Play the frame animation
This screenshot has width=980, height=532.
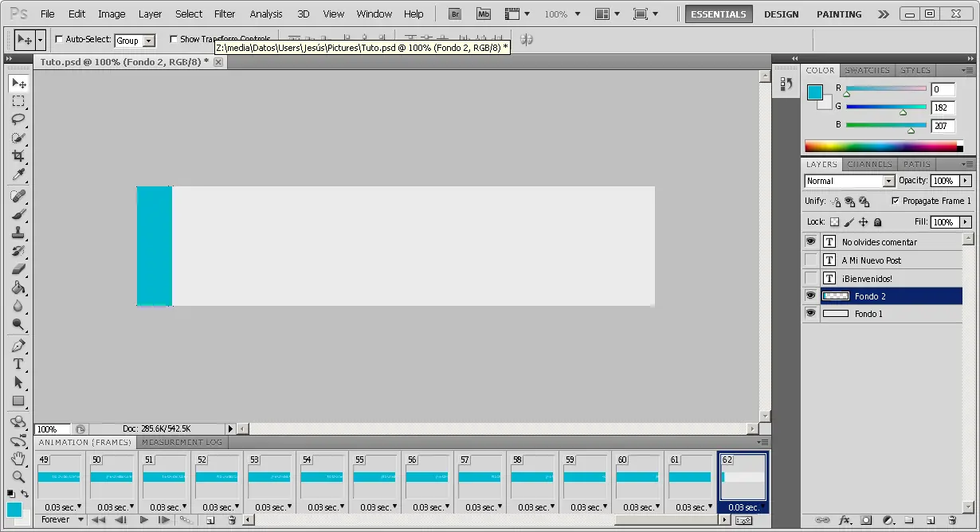click(x=143, y=520)
